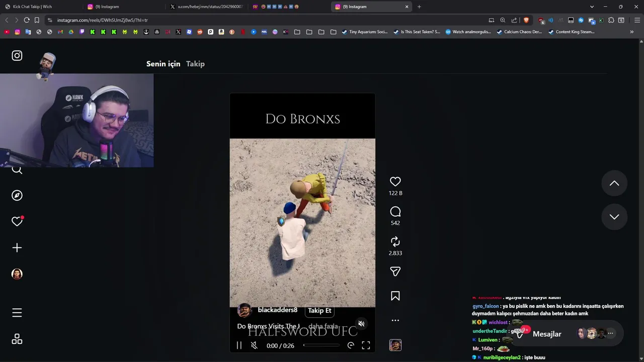Open the browser zoom magnifier icon
This screenshot has width=644, height=362.
[x=503, y=20]
